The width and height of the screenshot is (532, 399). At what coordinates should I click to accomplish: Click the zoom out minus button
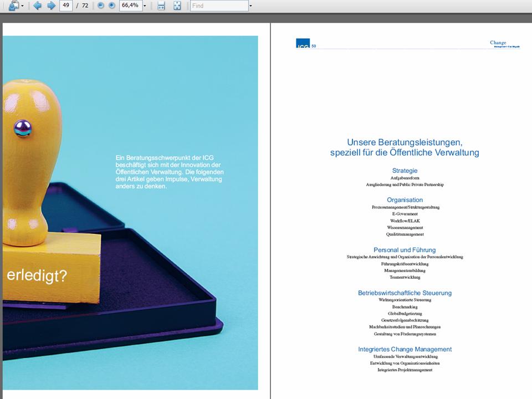(x=101, y=6)
